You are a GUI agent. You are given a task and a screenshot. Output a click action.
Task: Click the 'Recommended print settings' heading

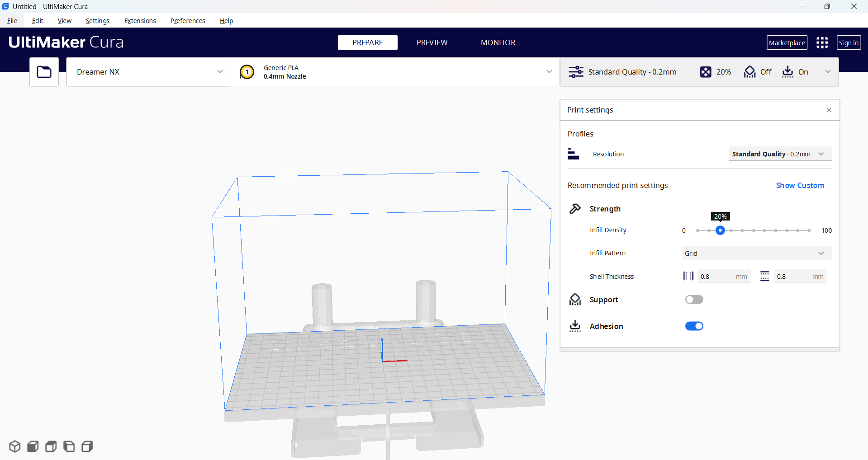pos(617,185)
